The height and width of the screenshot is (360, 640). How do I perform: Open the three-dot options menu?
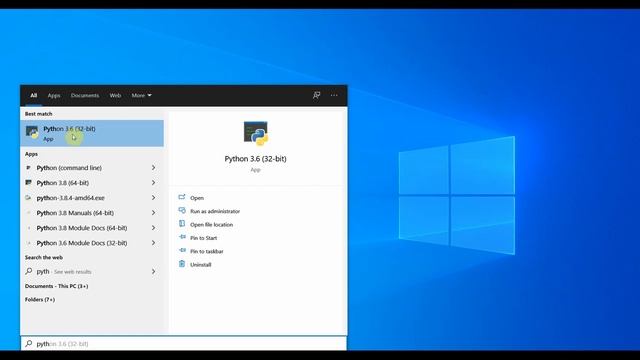pyautogui.click(x=334, y=95)
